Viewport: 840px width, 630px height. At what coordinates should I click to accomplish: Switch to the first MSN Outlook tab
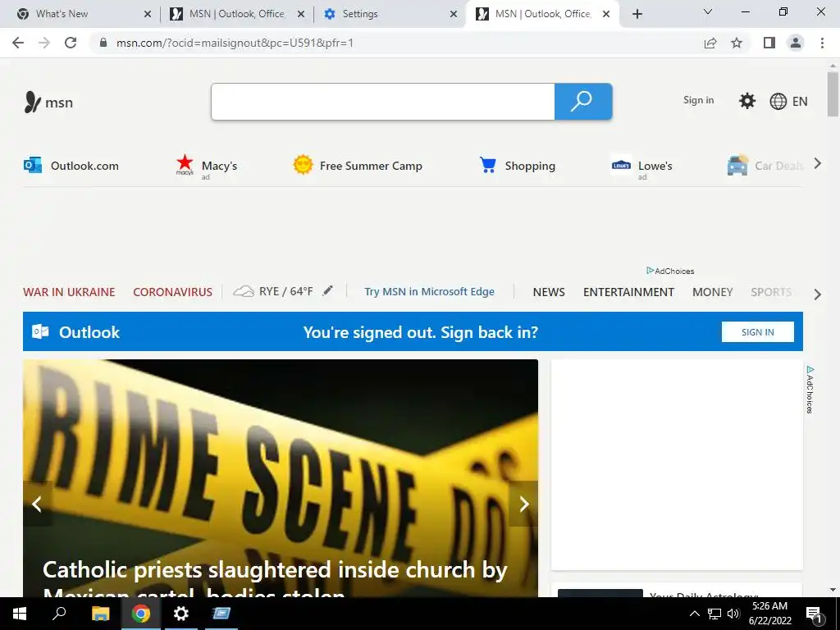pos(237,14)
